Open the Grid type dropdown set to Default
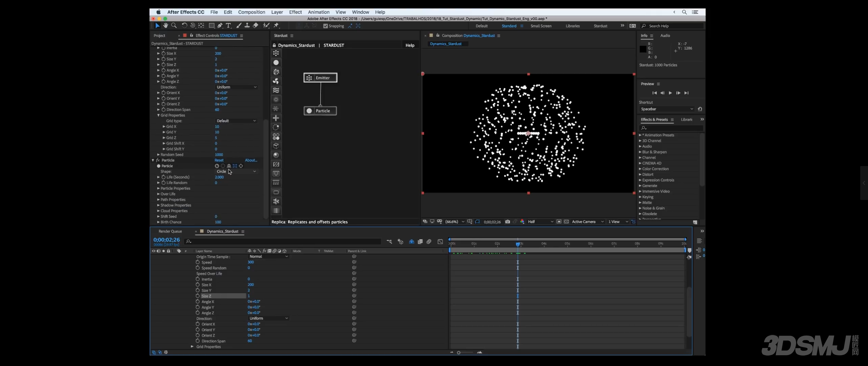This screenshot has height=366, width=868. click(236, 121)
